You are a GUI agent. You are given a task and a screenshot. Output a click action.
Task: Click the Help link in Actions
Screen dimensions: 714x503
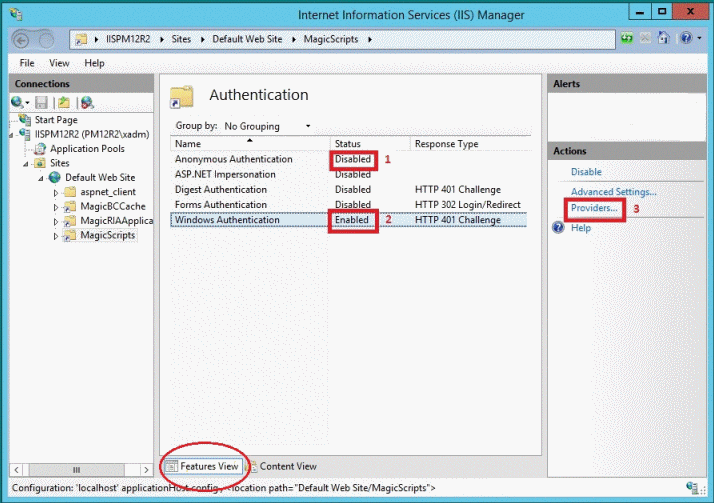581,228
